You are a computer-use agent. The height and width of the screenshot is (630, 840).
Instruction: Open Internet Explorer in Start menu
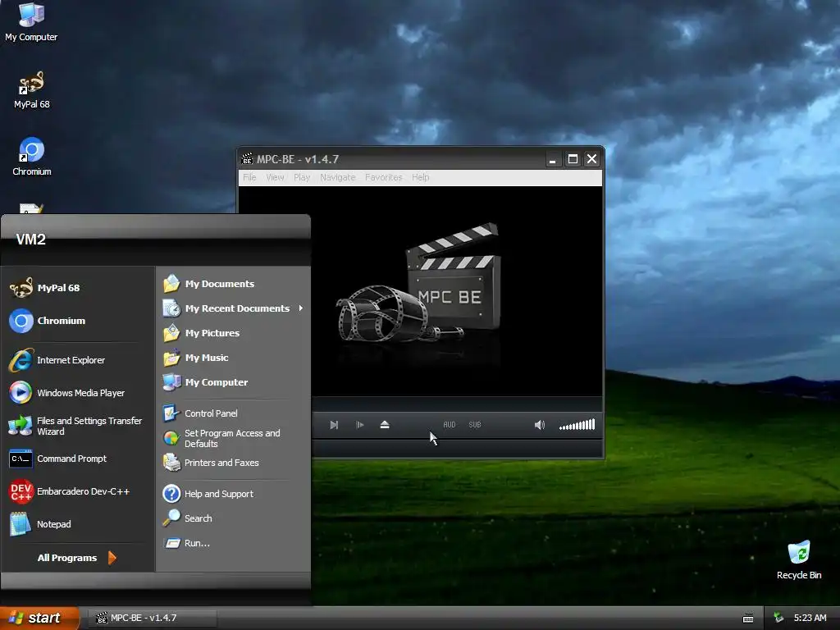78,360
